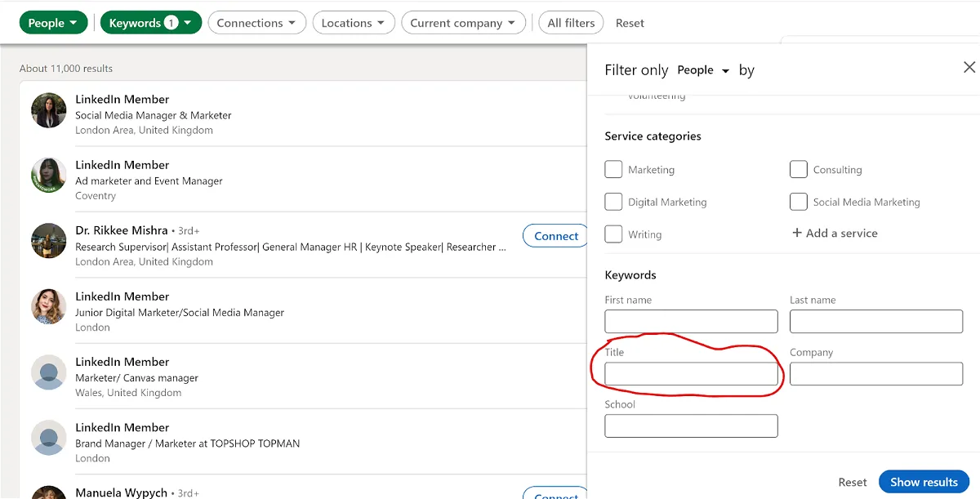Viewport: 980px width, 499px height.
Task: Click 'Social Media Manager & Marketer' headline
Action: click(154, 115)
